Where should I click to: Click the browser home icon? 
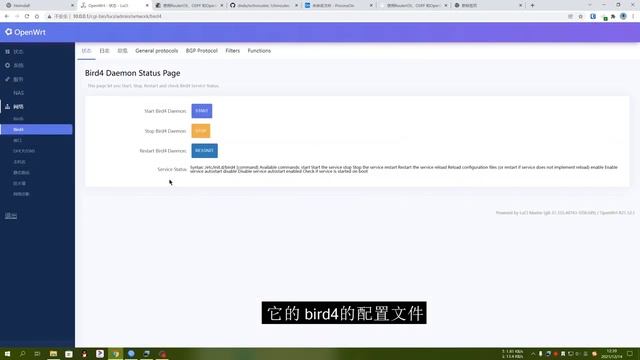[x=37, y=16]
